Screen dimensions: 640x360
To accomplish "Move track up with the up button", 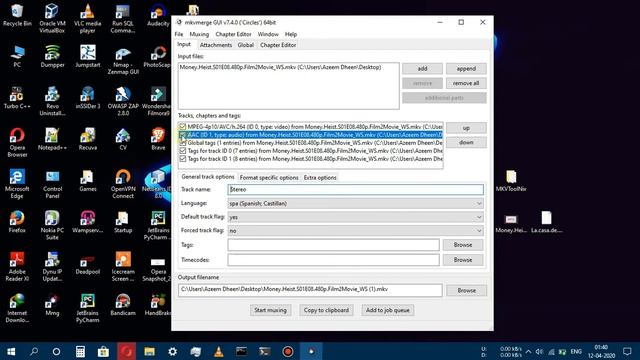I will (x=466, y=128).
